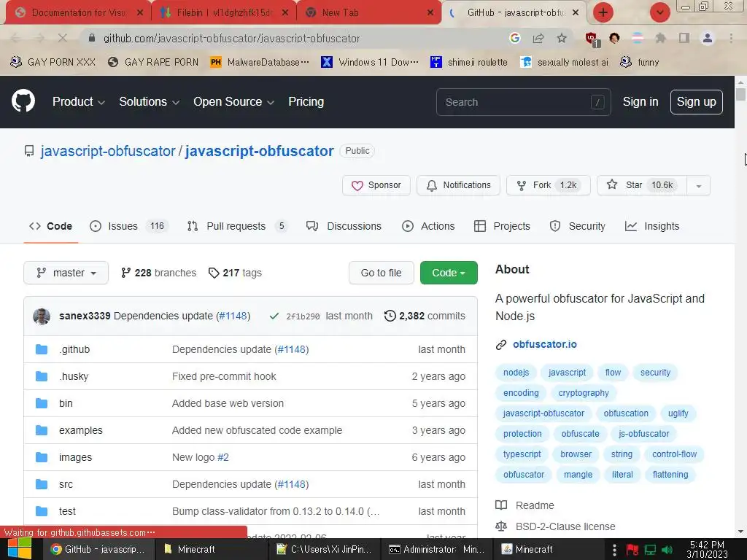Open the Chrome three-dot menu
This screenshot has width=747, height=560.
coord(731,38)
